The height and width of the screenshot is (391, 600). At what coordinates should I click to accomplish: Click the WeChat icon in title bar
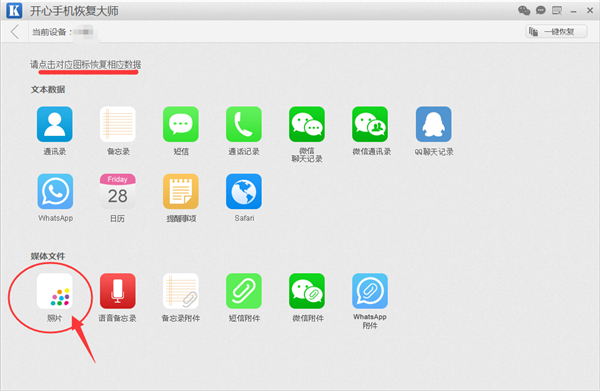(x=524, y=10)
